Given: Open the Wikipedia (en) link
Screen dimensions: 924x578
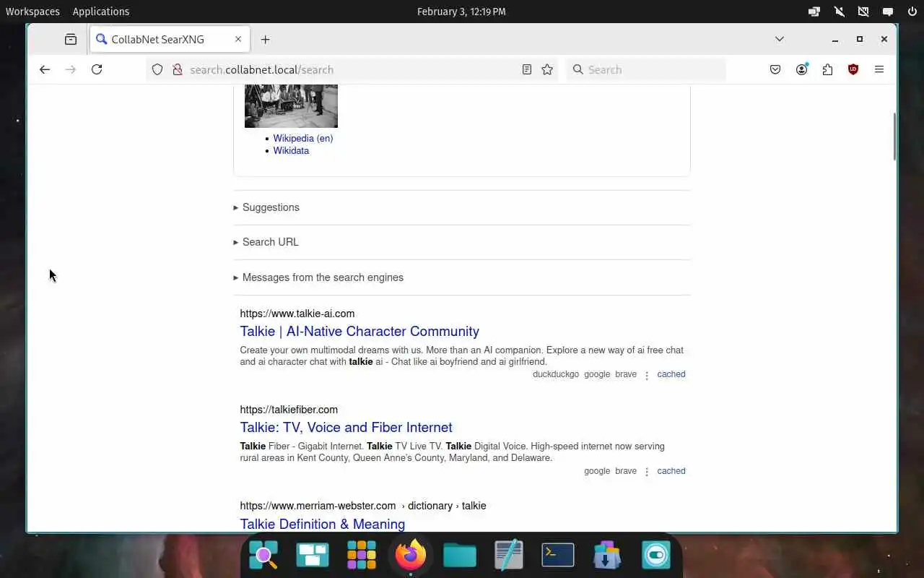Looking at the screenshot, I should (303, 138).
